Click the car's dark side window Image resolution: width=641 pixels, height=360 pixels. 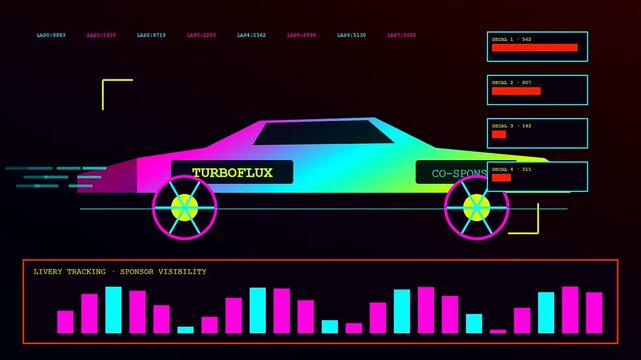[323, 132]
